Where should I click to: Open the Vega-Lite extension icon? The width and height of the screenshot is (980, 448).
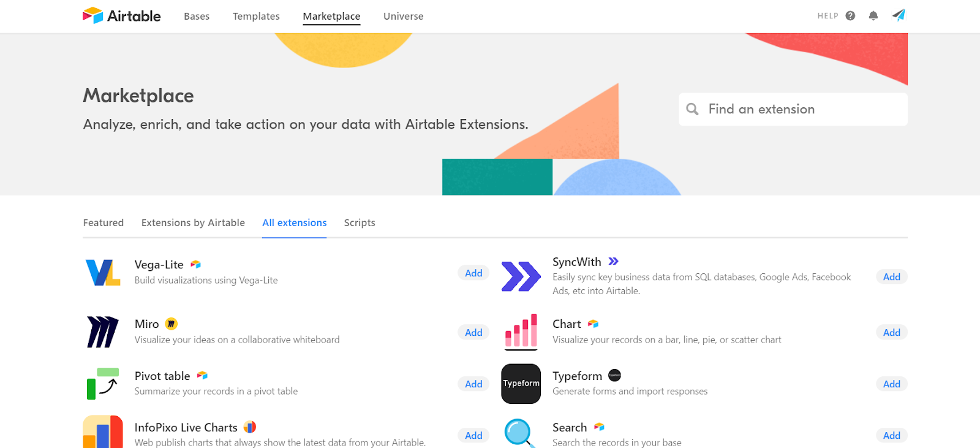[103, 273]
